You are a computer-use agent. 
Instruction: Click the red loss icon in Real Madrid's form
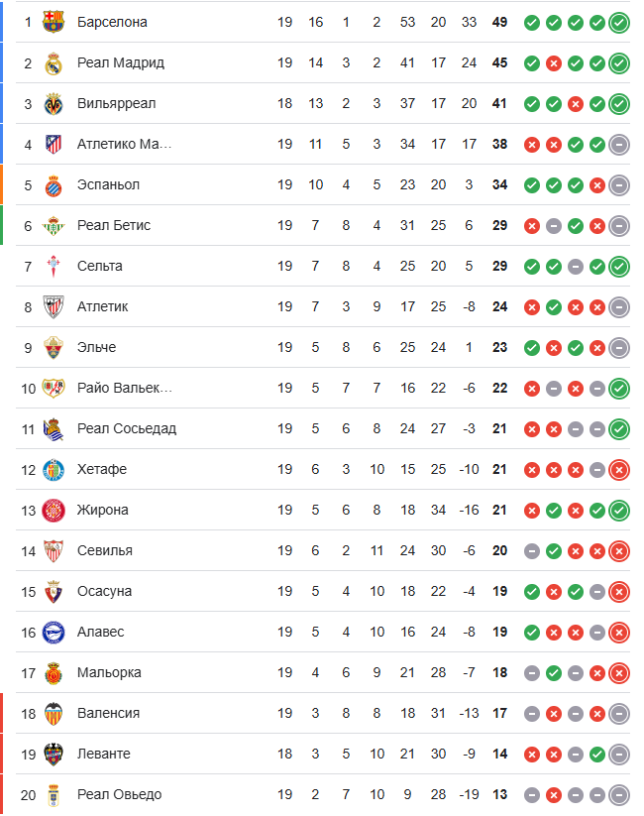[554, 62]
